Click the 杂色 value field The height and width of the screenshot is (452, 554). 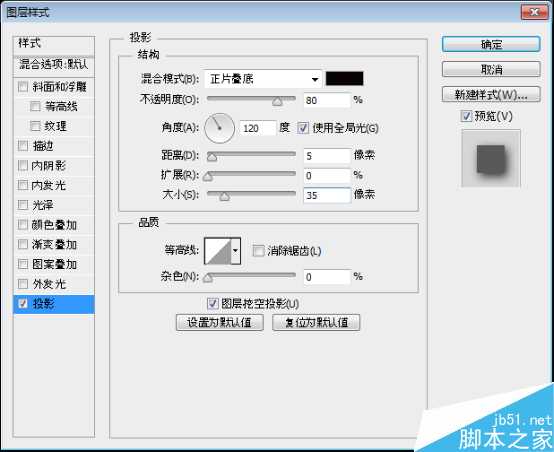(x=327, y=277)
